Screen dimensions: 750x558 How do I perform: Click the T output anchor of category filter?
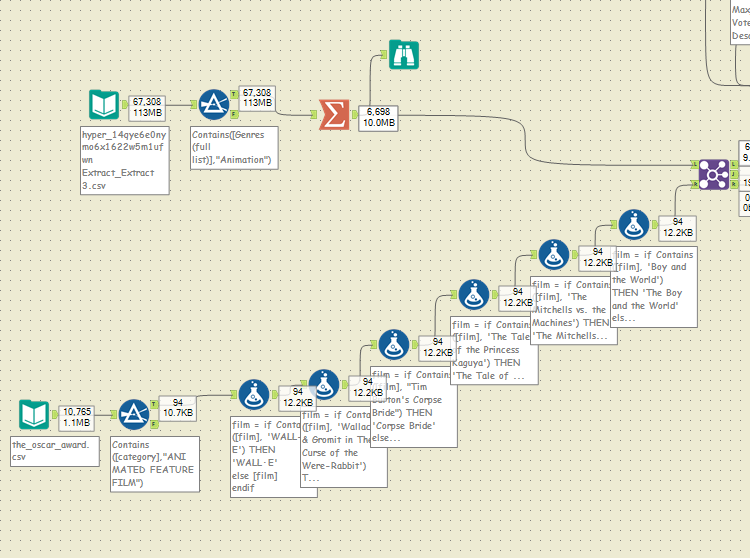coord(154,405)
